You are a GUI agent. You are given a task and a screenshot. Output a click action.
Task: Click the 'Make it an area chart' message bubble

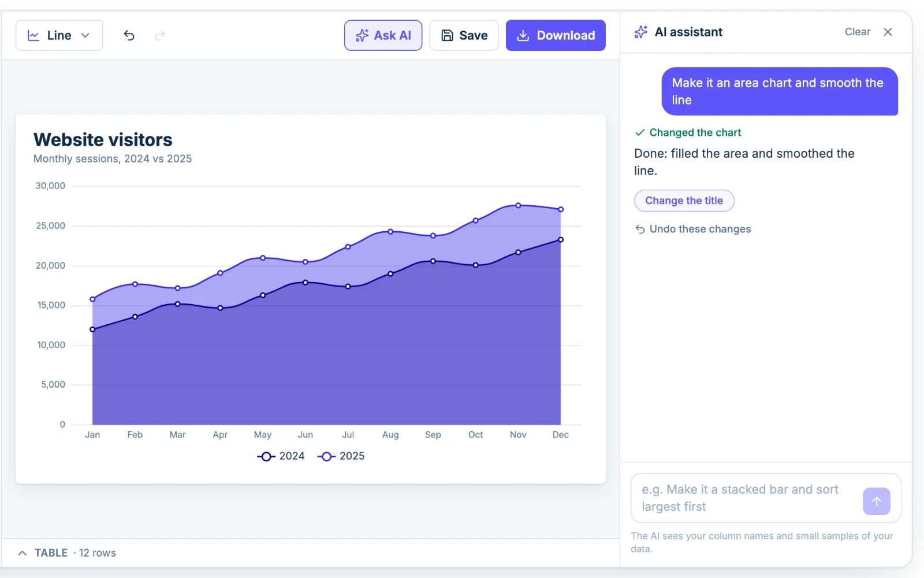[x=780, y=91]
